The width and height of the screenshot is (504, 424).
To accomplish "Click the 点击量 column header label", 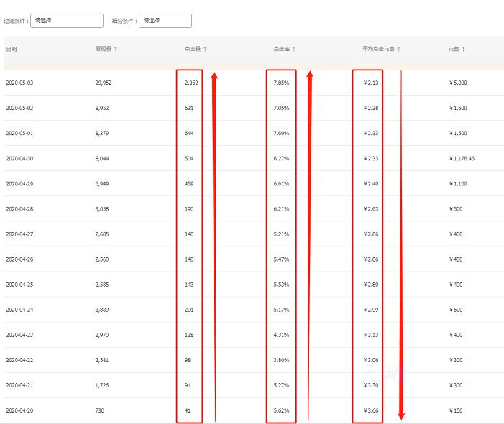I will [193, 49].
